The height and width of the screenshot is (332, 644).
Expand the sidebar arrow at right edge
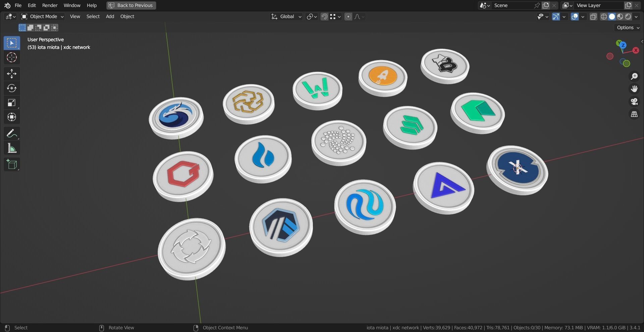tap(642, 42)
